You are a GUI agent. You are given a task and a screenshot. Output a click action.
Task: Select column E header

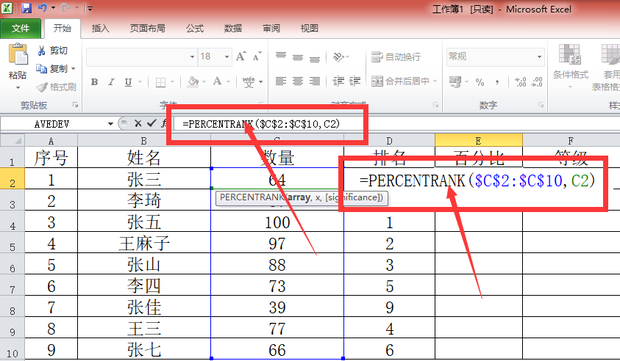click(x=478, y=140)
